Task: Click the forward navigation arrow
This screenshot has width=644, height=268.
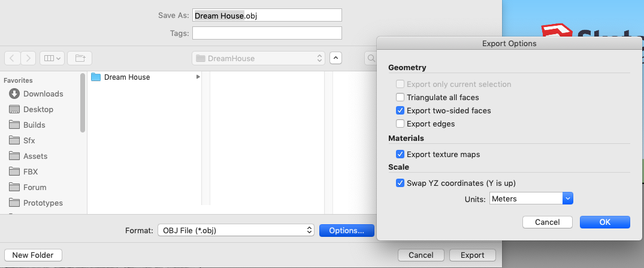Action: [28, 58]
